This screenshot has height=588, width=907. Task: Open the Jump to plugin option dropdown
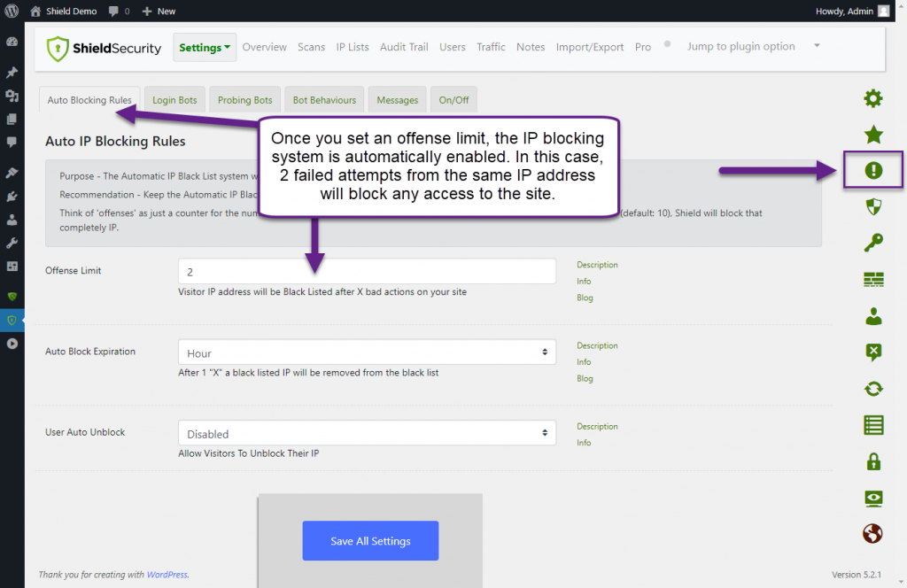(x=753, y=46)
